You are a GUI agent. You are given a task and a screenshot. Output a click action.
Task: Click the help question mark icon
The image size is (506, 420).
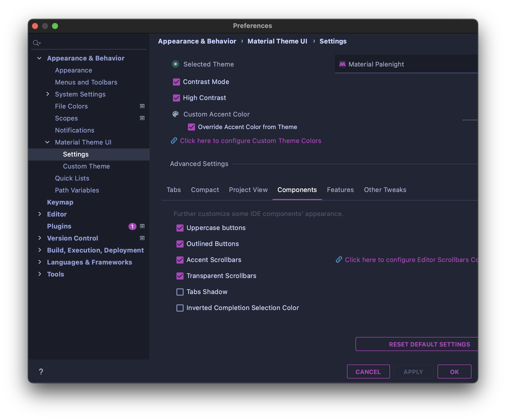[41, 371]
